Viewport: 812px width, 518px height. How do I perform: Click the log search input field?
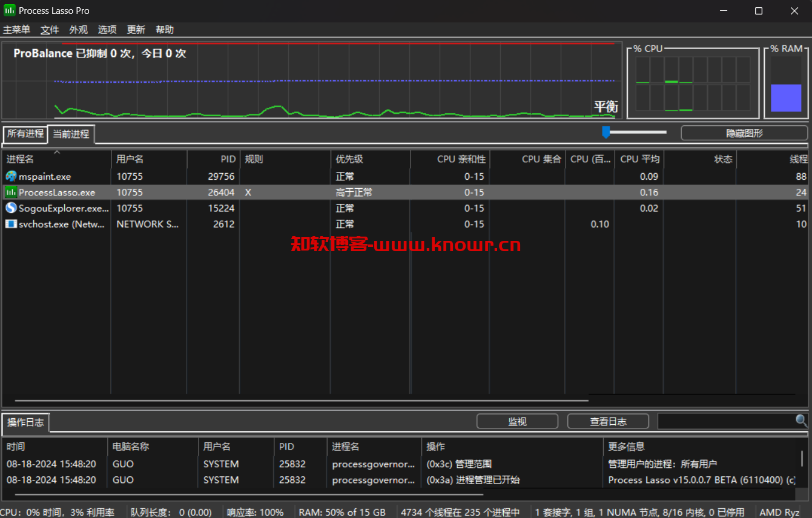coord(726,421)
